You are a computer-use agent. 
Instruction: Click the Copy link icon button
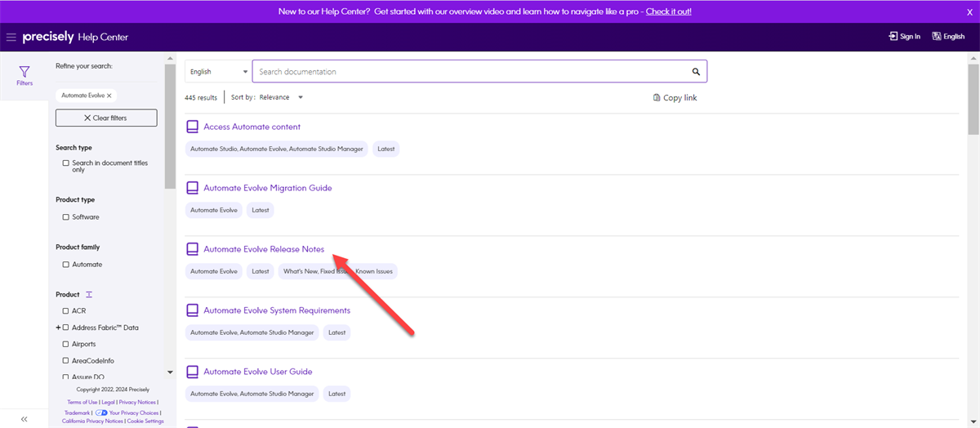(x=657, y=98)
